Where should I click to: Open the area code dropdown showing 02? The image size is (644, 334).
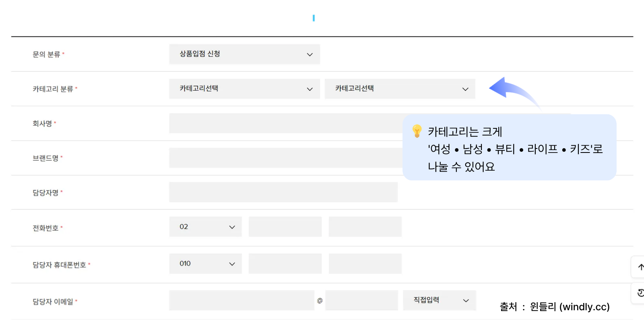(x=205, y=227)
